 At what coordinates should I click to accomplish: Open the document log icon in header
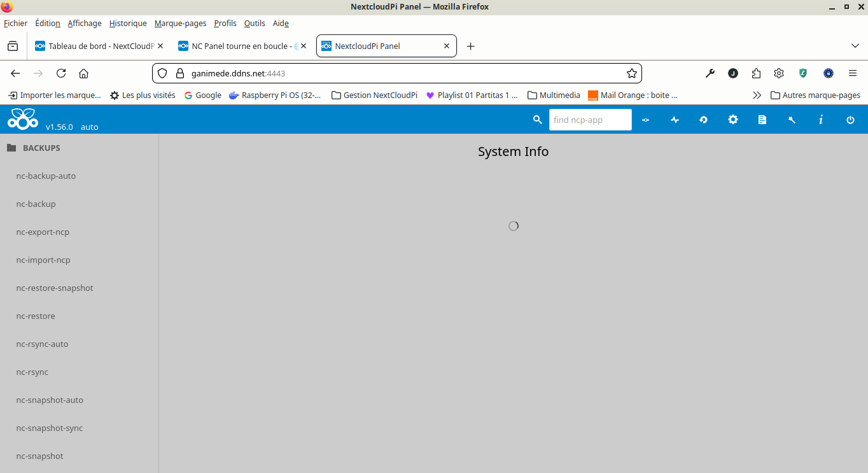coord(762,120)
